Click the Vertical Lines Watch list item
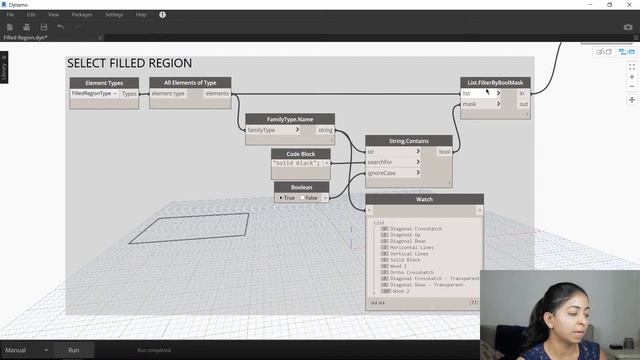Image resolution: width=640 pixels, height=360 pixels. coord(409,253)
